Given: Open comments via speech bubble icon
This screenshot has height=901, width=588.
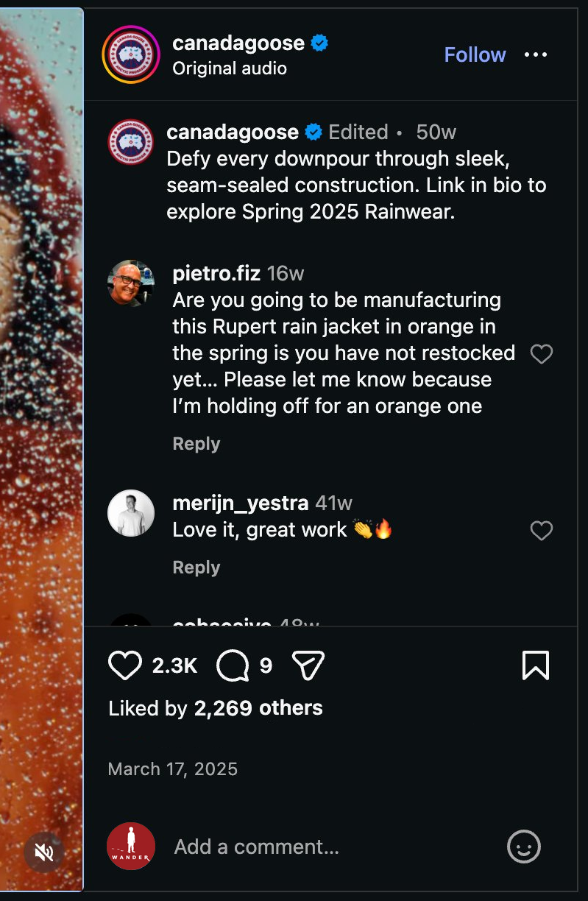Looking at the screenshot, I should point(233,665).
